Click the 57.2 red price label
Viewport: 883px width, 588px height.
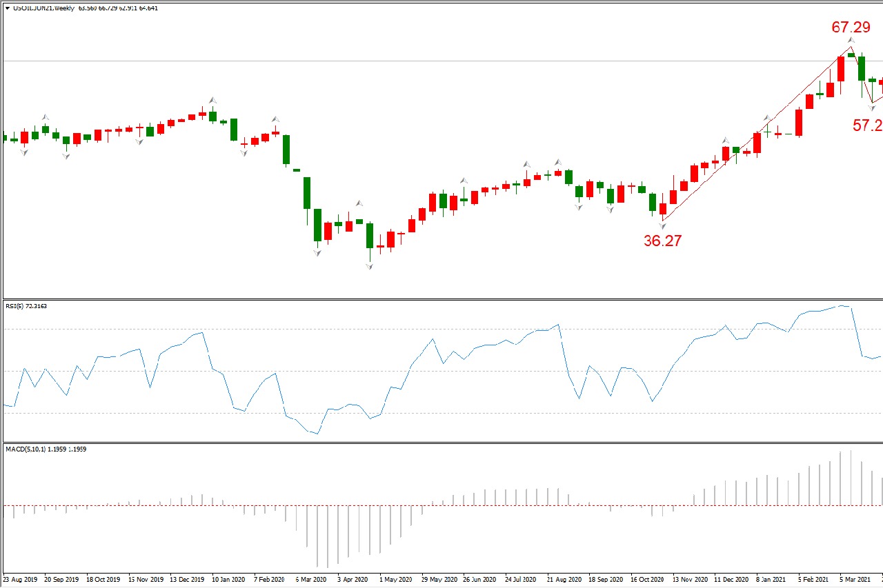pos(867,125)
